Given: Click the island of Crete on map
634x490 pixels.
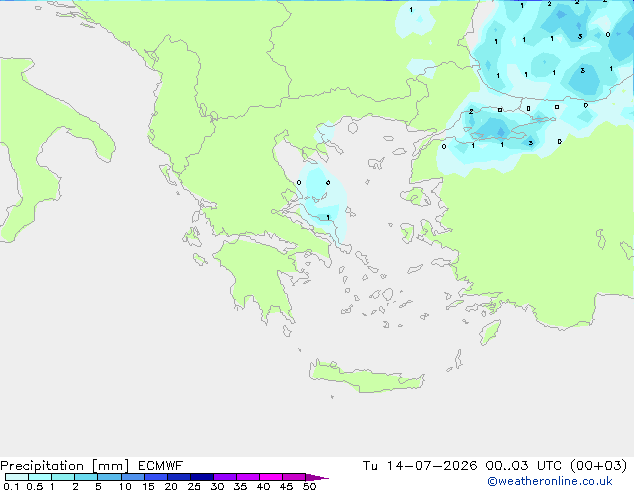Looking at the screenshot, I should click(366, 378).
